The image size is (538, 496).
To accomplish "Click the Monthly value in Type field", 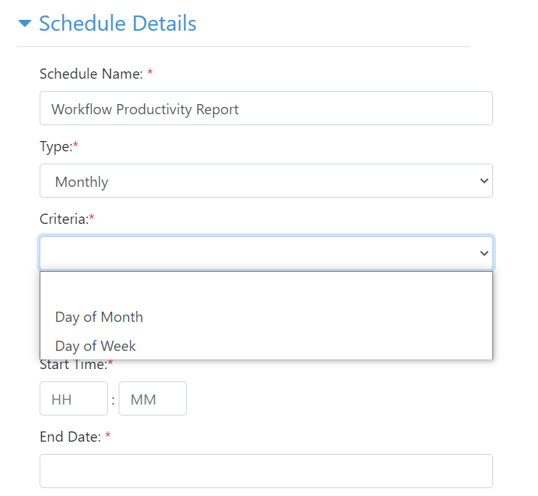I will [x=82, y=182].
